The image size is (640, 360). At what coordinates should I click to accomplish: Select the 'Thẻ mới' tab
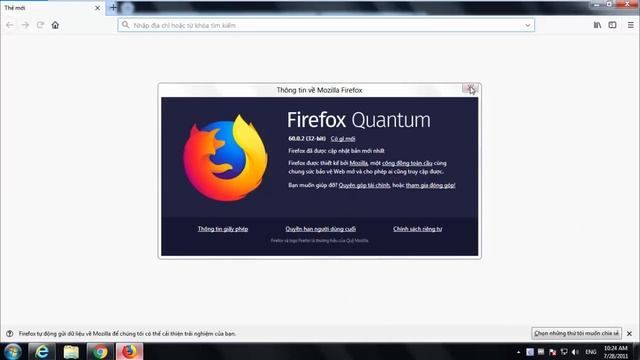52,8
